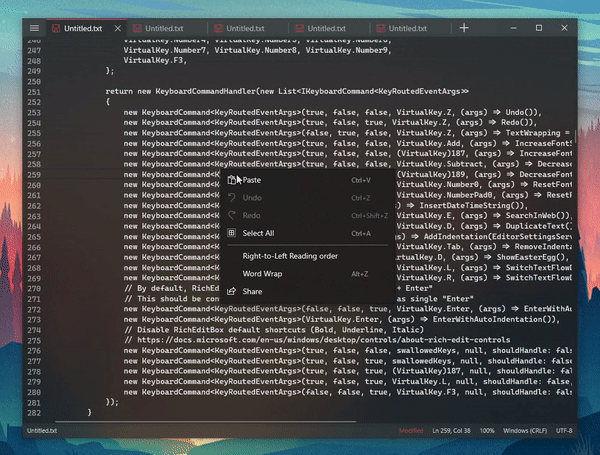Image resolution: width=600 pixels, height=455 pixels.
Task: Minimize the Notepads window
Action: click(513, 28)
